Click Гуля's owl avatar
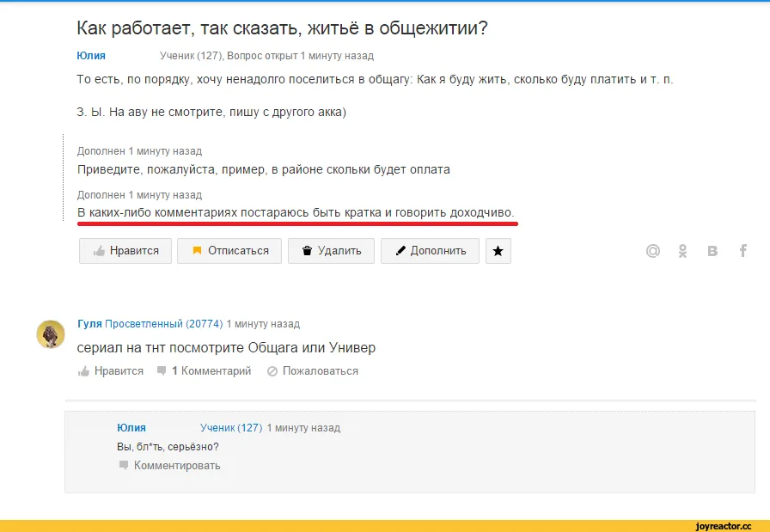 click(x=51, y=334)
